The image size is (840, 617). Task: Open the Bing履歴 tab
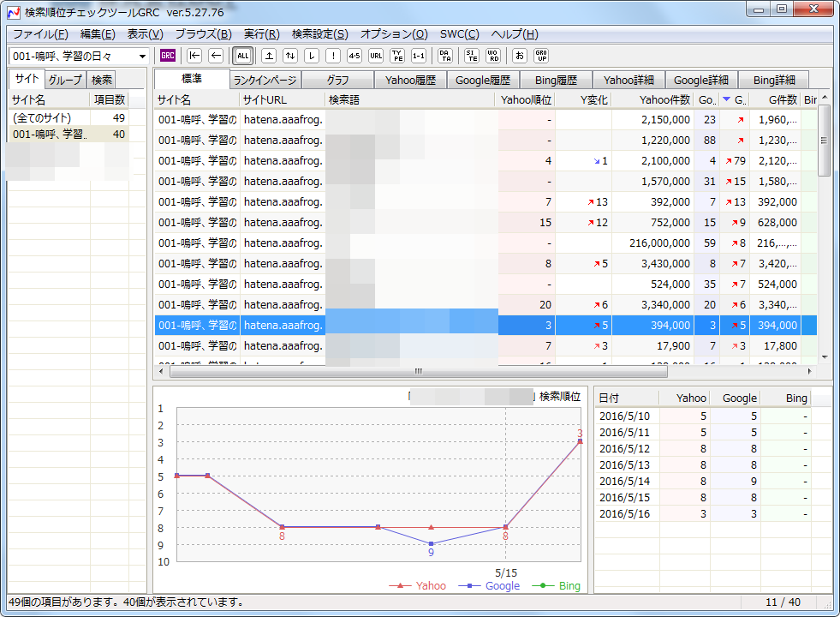(556, 80)
